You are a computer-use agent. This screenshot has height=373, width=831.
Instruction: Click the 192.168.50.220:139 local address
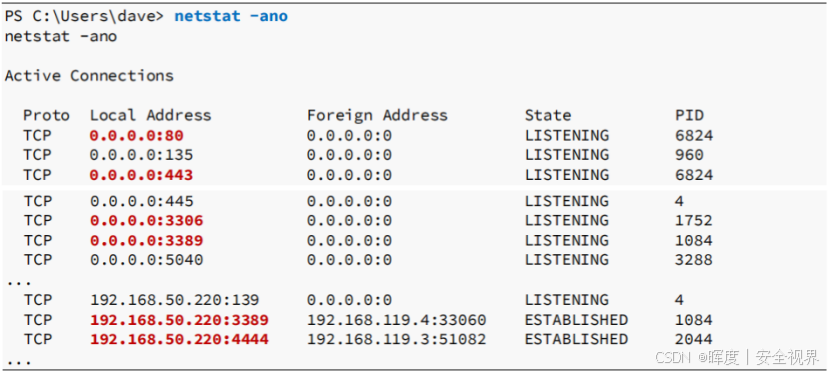(174, 300)
